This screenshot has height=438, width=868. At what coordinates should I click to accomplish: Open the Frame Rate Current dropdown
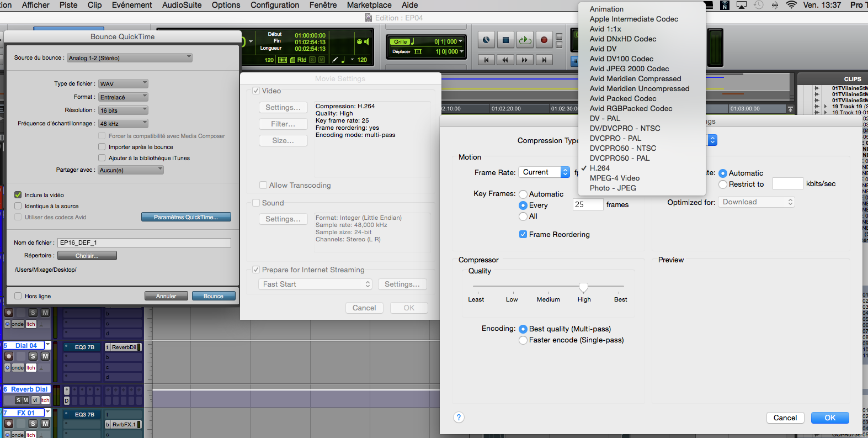(x=544, y=172)
